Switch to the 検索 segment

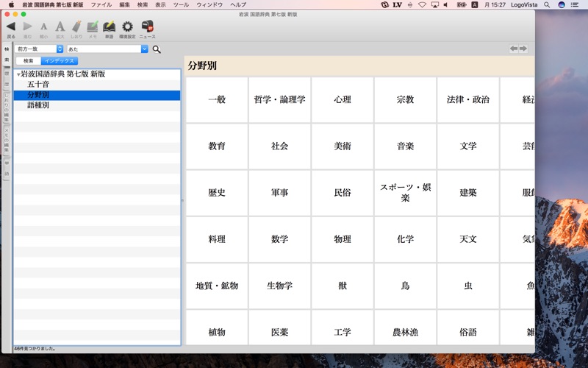click(x=29, y=61)
